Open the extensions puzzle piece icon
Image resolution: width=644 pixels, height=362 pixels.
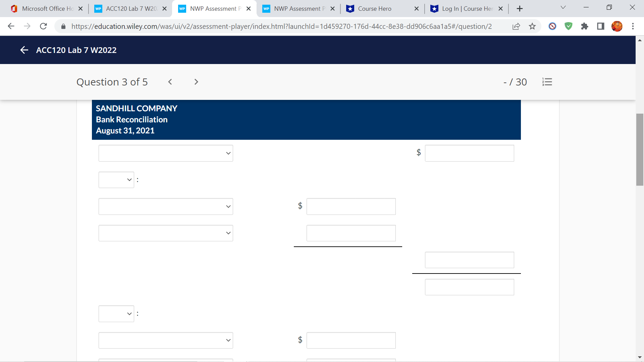point(585,26)
